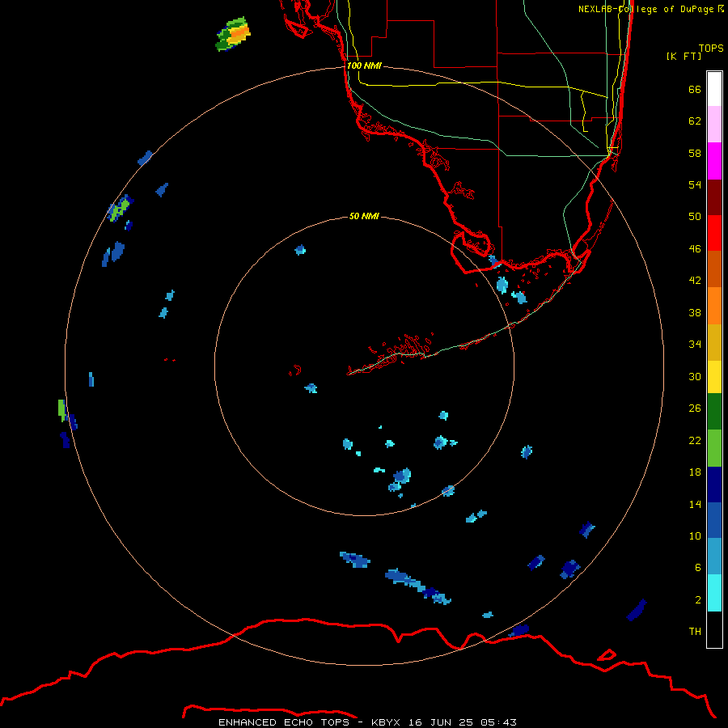Click the '34' scale label
The height and width of the screenshot is (728, 728).
(695, 345)
